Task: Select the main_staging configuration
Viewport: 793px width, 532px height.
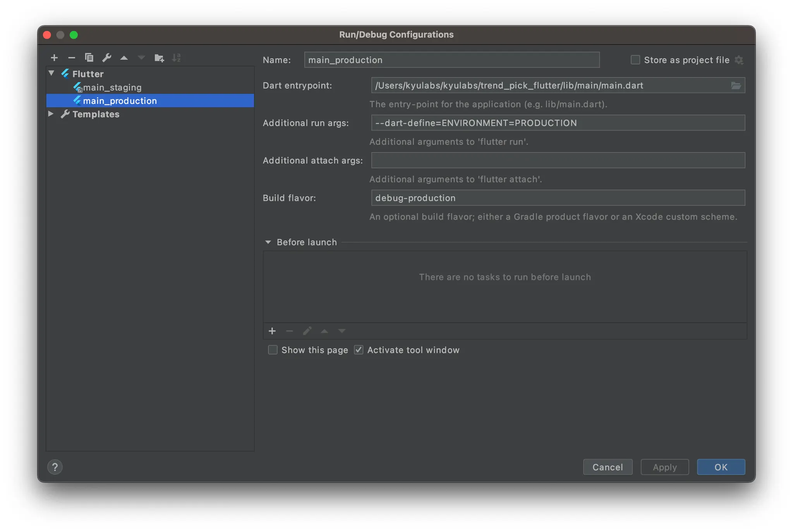Action: pos(112,87)
